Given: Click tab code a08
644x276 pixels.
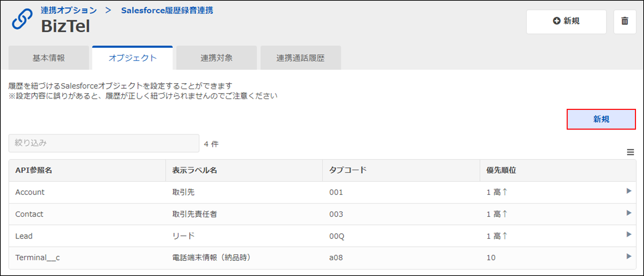Looking at the screenshot, I should click(x=336, y=258).
